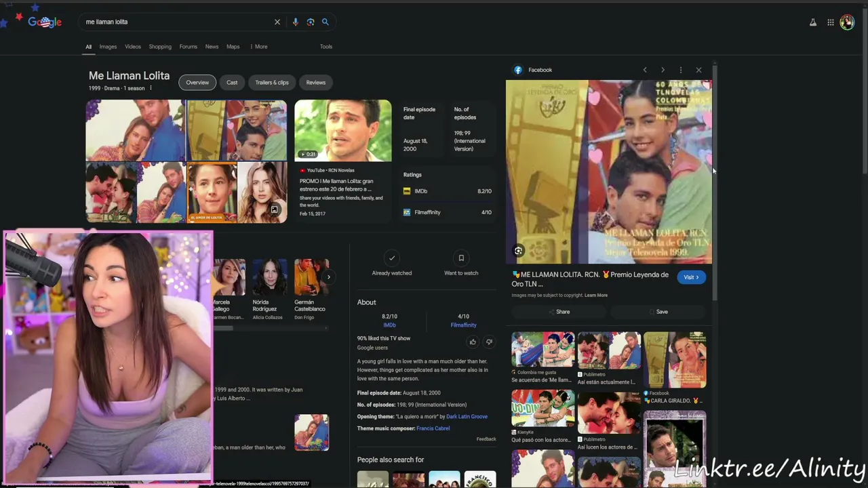Switch to the News tab
This screenshot has width=868, height=488.
212,47
